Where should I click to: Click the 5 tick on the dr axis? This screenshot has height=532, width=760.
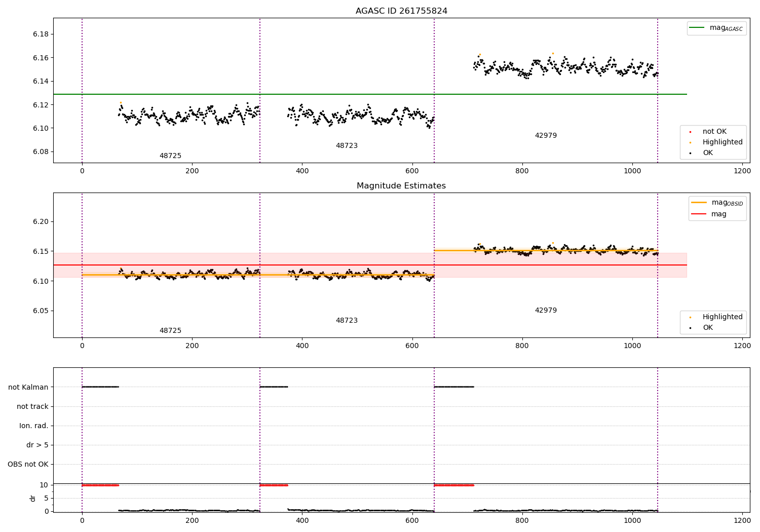click(46, 499)
